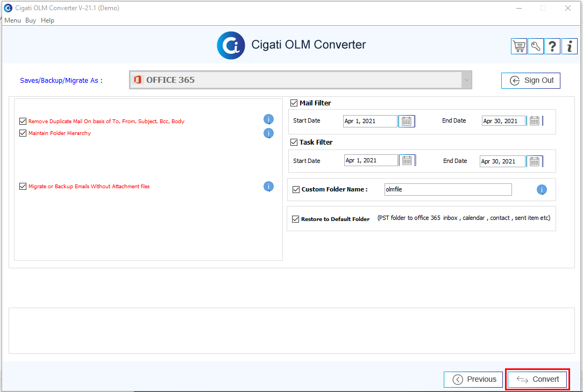Click the Custom Folder Name text field
The height and width of the screenshot is (392, 583).
(x=448, y=189)
